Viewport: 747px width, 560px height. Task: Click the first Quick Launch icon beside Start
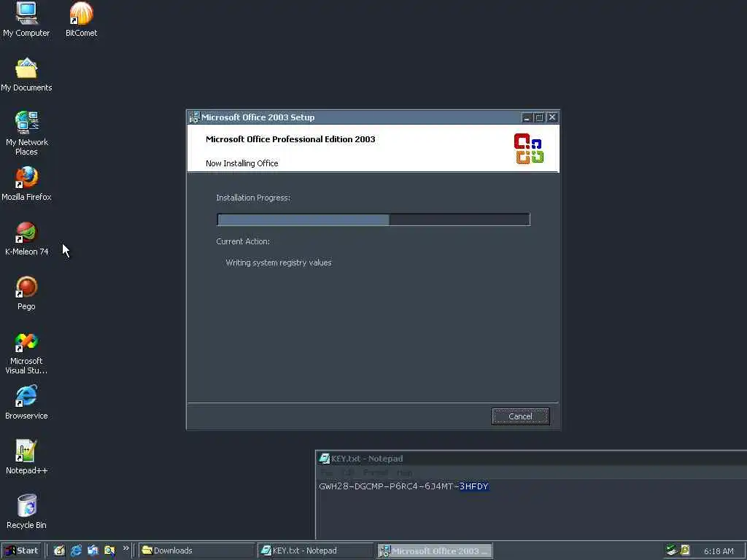[x=59, y=551]
